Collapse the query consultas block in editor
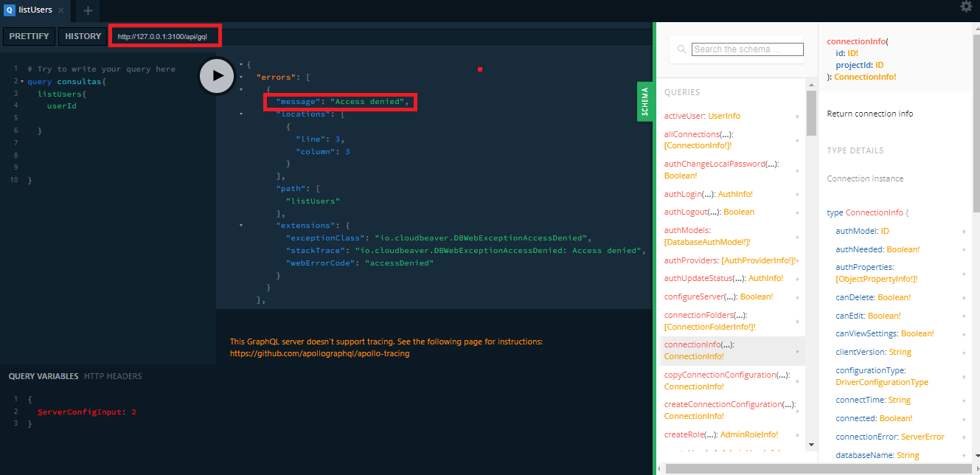The image size is (980, 475). [22, 81]
